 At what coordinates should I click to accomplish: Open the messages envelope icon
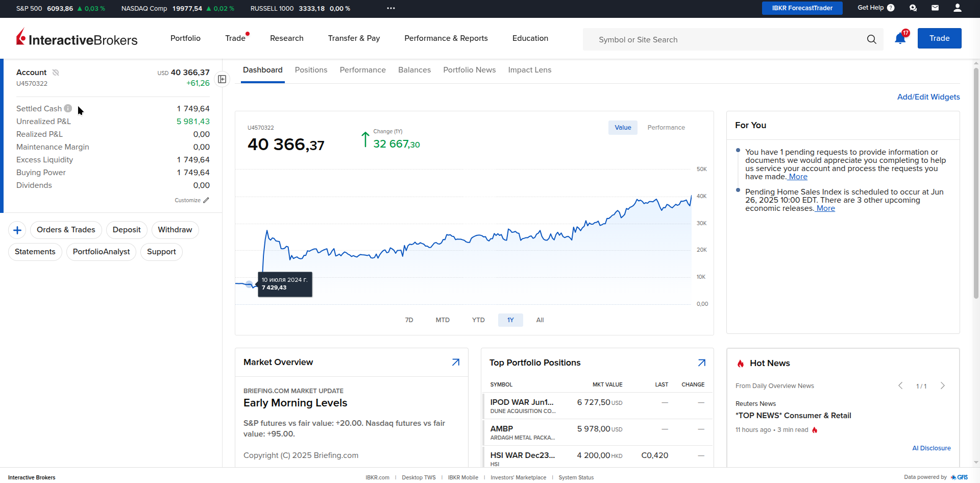[x=935, y=8]
